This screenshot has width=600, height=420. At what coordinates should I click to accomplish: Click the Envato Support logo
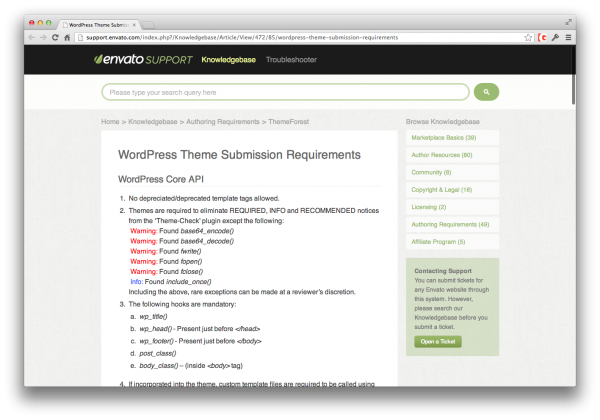[143, 59]
